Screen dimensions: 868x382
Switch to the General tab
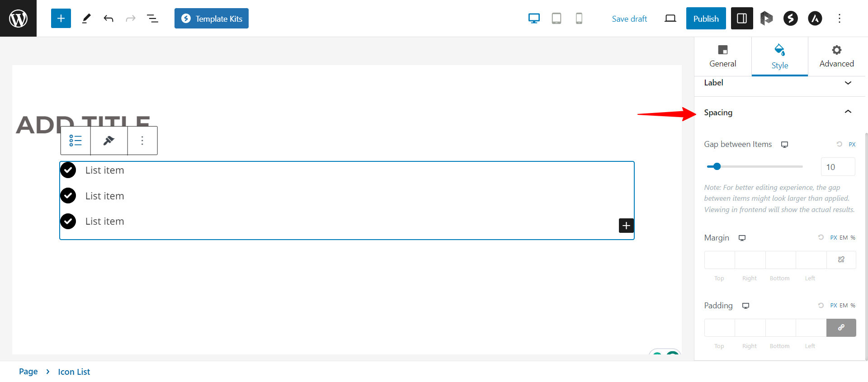click(x=722, y=57)
